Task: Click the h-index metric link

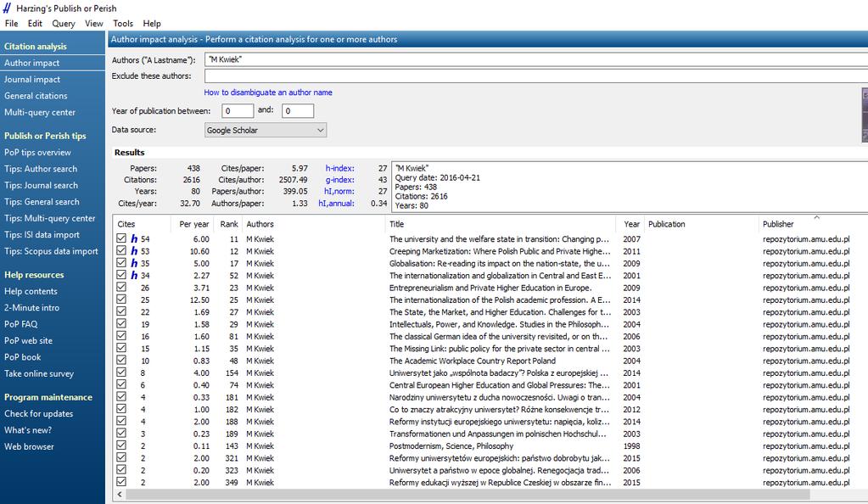Action: [x=340, y=168]
